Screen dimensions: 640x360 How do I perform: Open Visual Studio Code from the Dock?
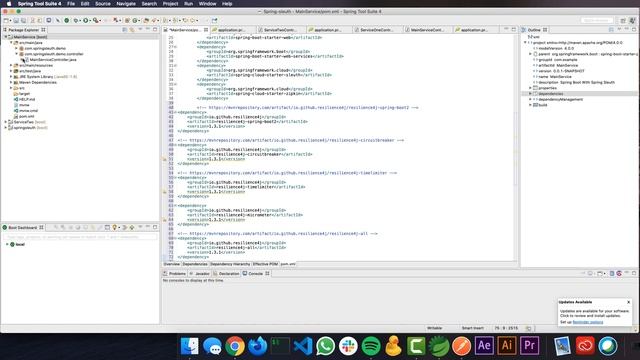pyautogui.click(x=303, y=346)
